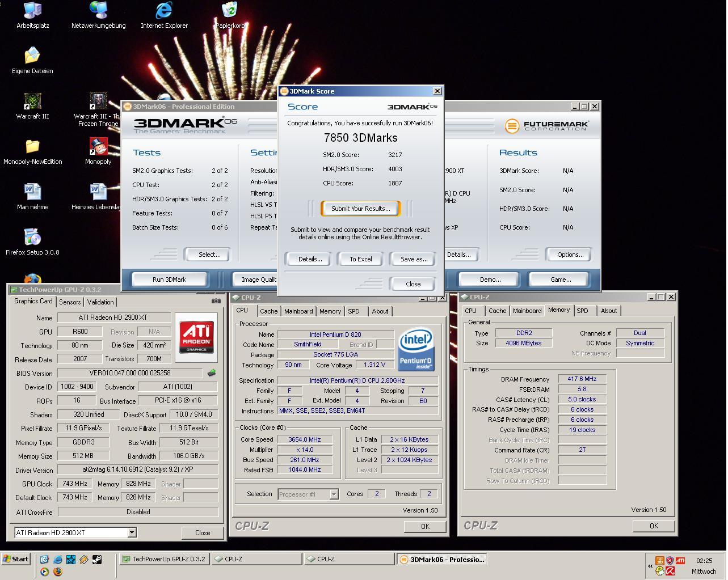Click the red security shield tray icon
This screenshot has width=728, height=580.
pyautogui.click(x=670, y=561)
